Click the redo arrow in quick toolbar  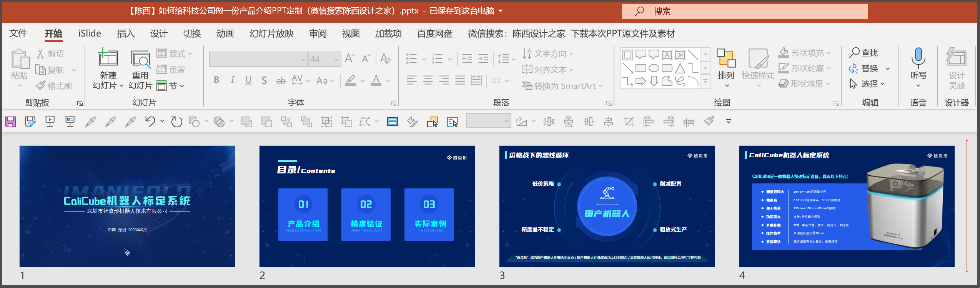coord(176,122)
